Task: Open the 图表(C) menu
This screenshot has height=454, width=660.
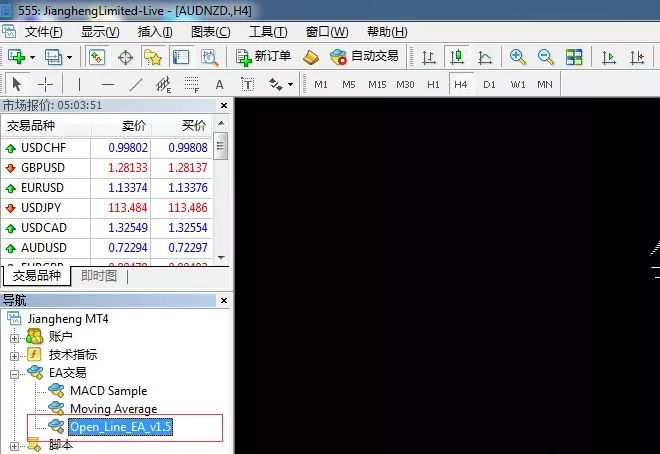Action: pos(210,32)
